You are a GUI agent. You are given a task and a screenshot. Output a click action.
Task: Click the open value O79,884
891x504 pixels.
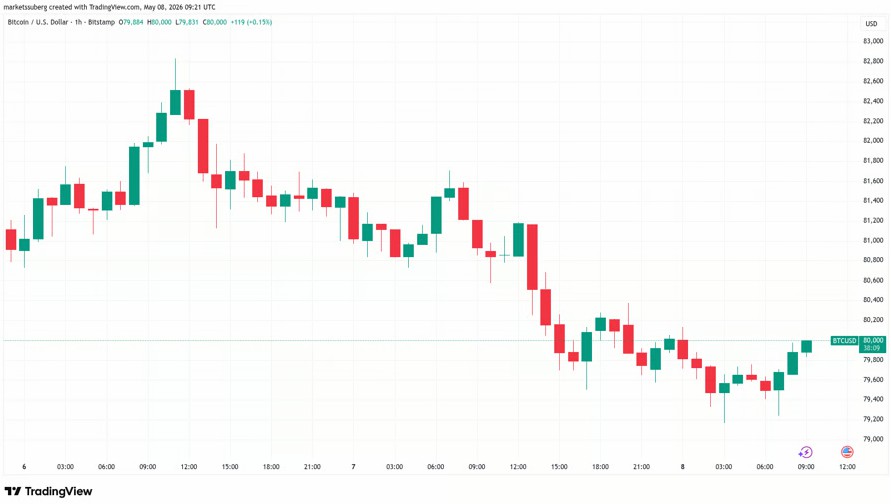coord(131,22)
